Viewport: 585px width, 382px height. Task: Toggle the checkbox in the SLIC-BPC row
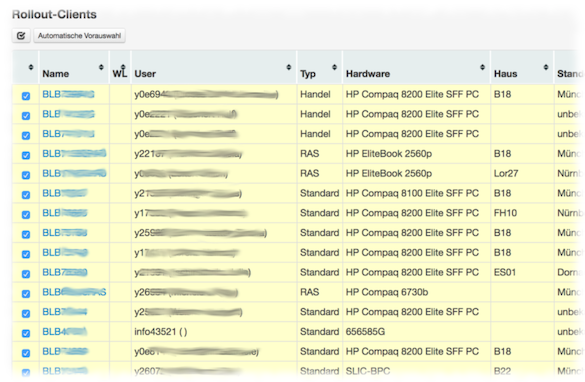coord(26,372)
